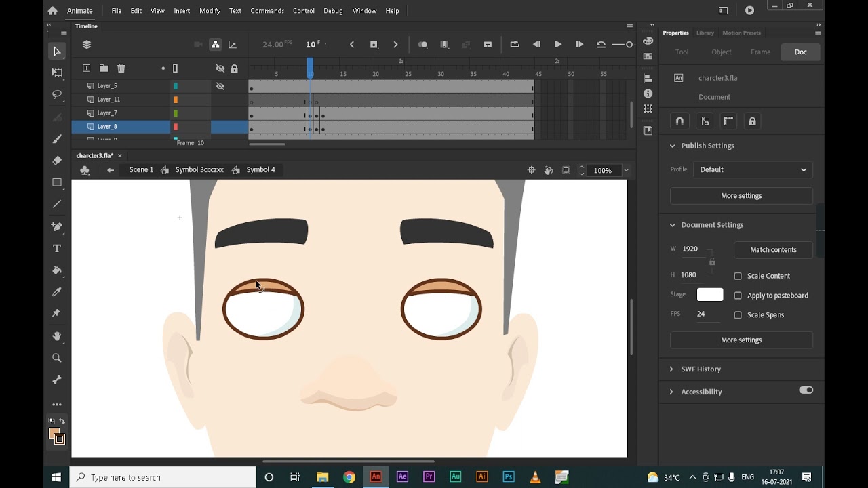This screenshot has height=488, width=868.
Task: Check the Apply to pasteboard option
Action: (x=738, y=296)
